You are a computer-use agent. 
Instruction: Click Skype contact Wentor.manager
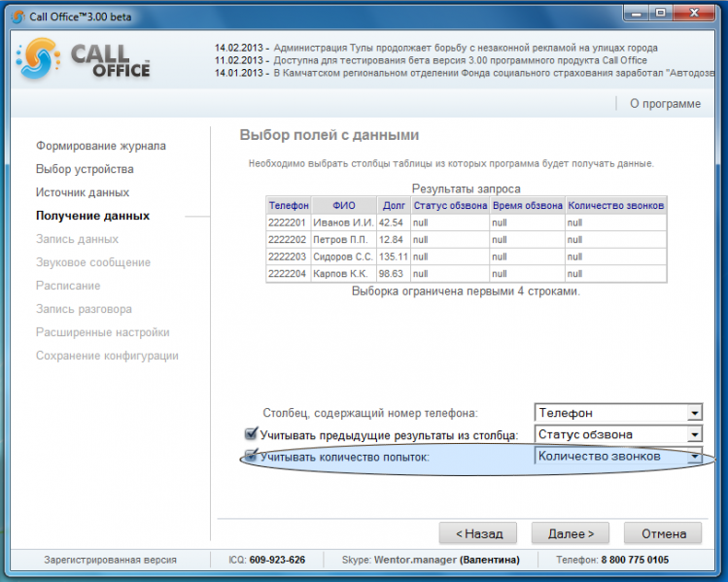click(415, 560)
